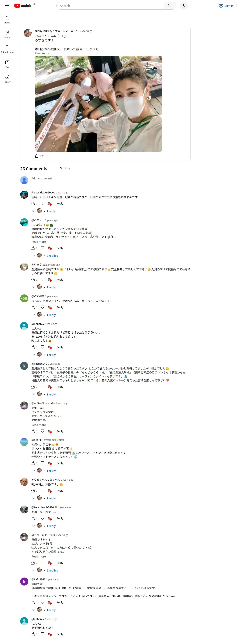Click the YouTube logo
Viewport: 240px width, 644px height.
click(x=23, y=5)
